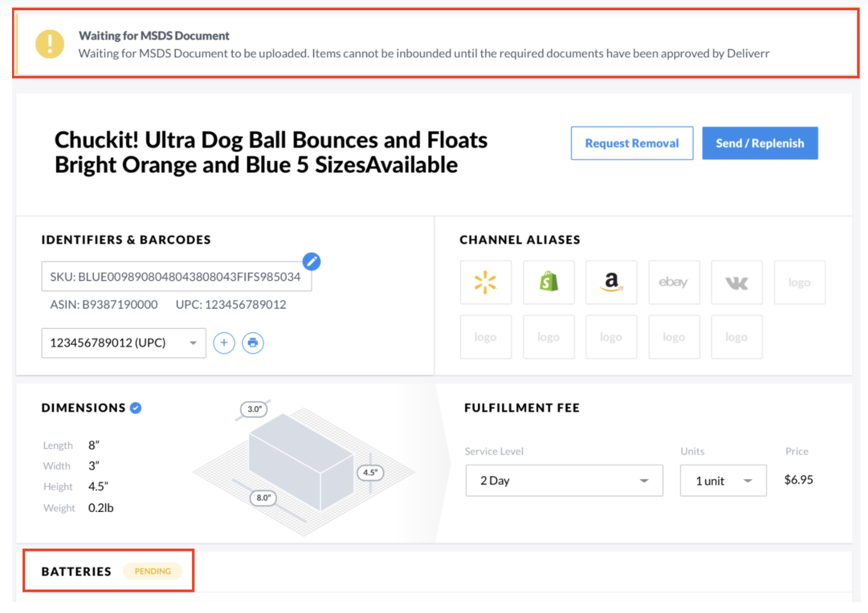
Task: Open the 123456789012 (UPC) barcode dropdown
Action: (124, 343)
